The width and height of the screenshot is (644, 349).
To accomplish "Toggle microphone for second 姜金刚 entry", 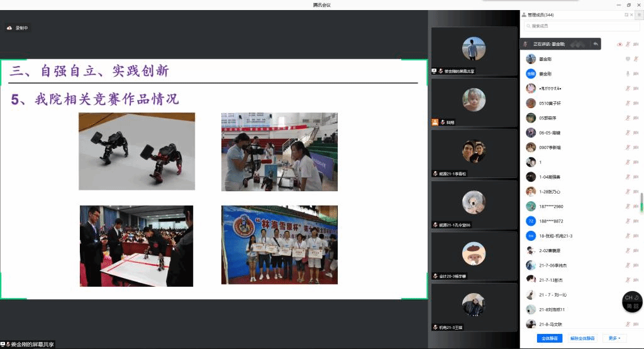I will coord(627,74).
